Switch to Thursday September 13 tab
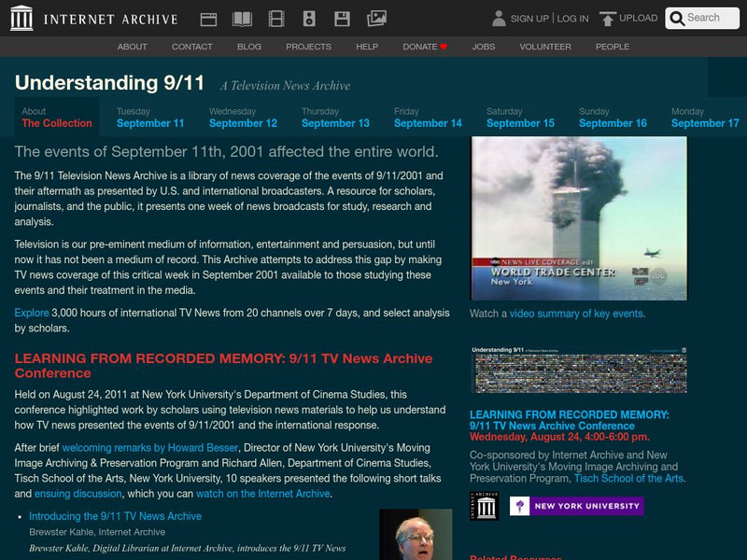Screen dimensions: 747x560 (x=335, y=118)
